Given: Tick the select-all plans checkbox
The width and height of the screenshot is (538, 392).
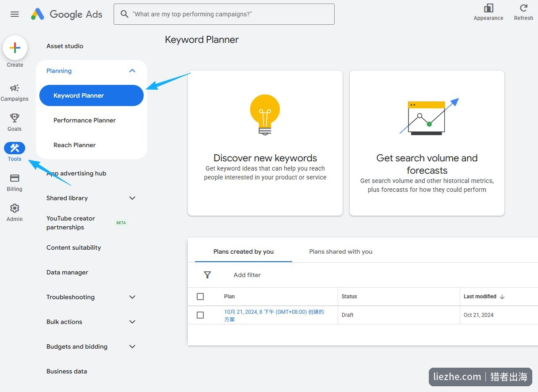Looking at the screenshot, I should tap(200, 297).
